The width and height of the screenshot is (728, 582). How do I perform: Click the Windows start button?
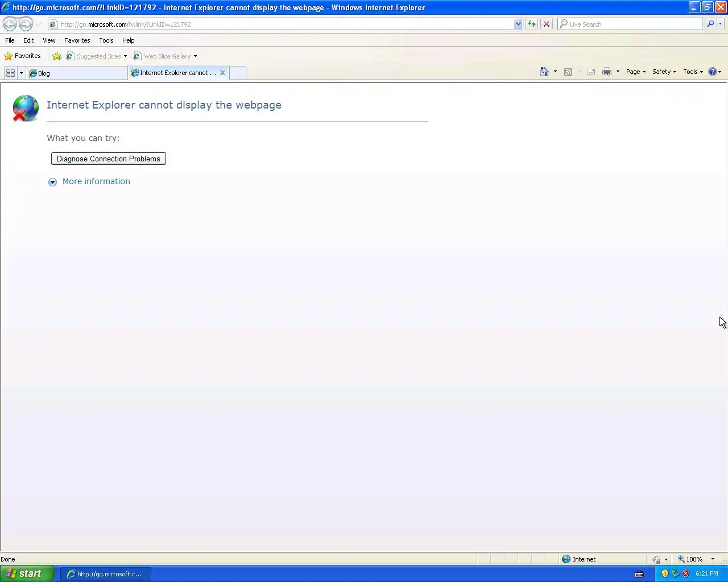[27, 573]
